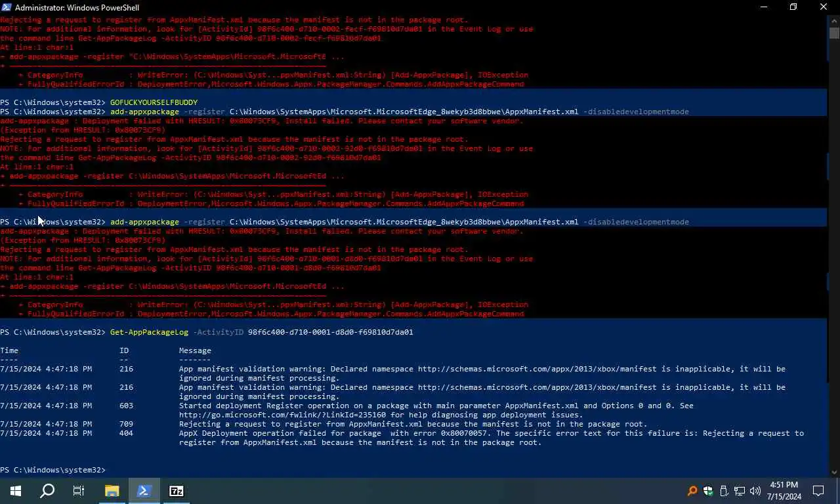This screenshot has height=504, width=840.
Task: Click the scrollbar up arrow
Action: pyautogui.click(x=834, y=20)
